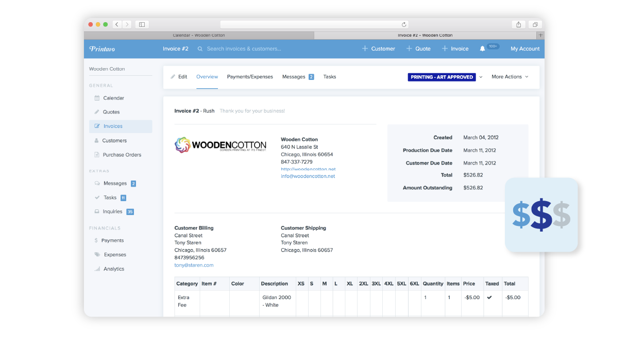Click the Messages chat bubble icon
This screenshot has height=344, width=644.
click(x=97, y=183)
